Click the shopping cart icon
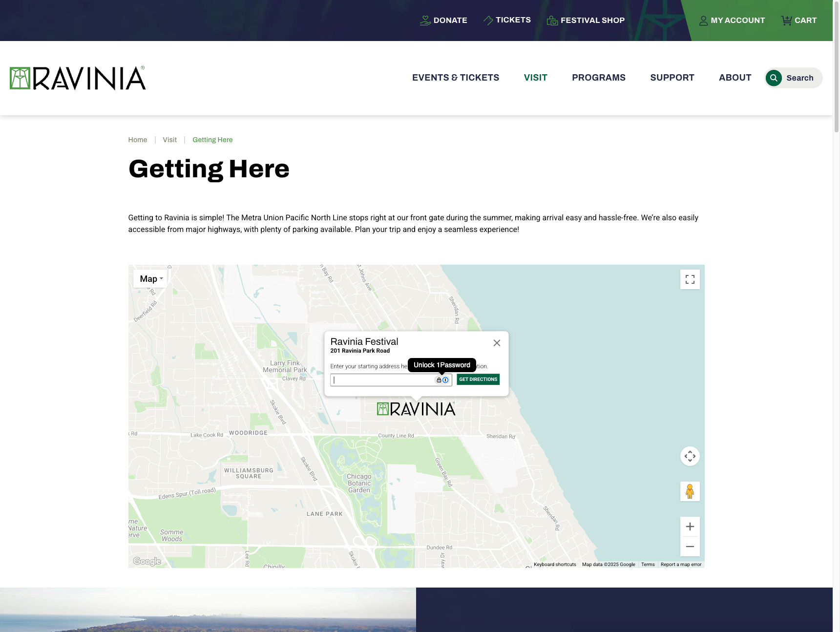The height and width of the screenshot is (632, 840). (786, 21)
